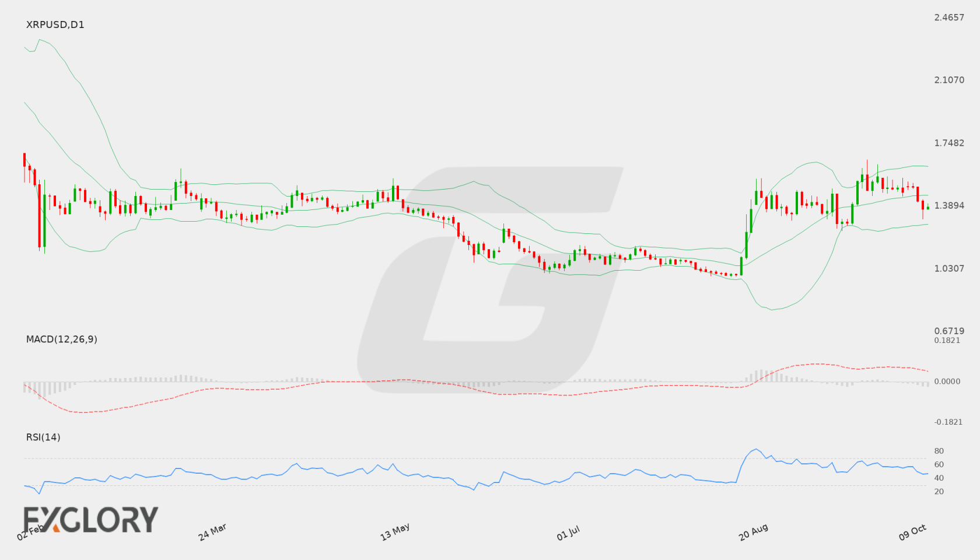
Task: Click the 13 May date label
Action: pos(395,532)
